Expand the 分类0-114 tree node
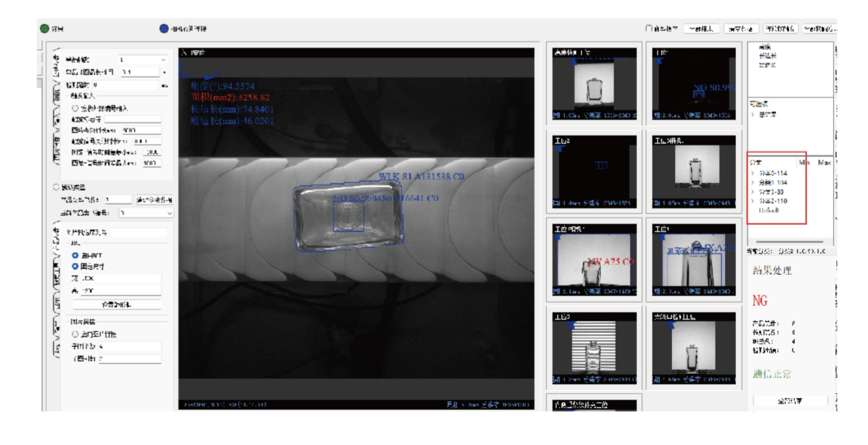 pos(753,173)
